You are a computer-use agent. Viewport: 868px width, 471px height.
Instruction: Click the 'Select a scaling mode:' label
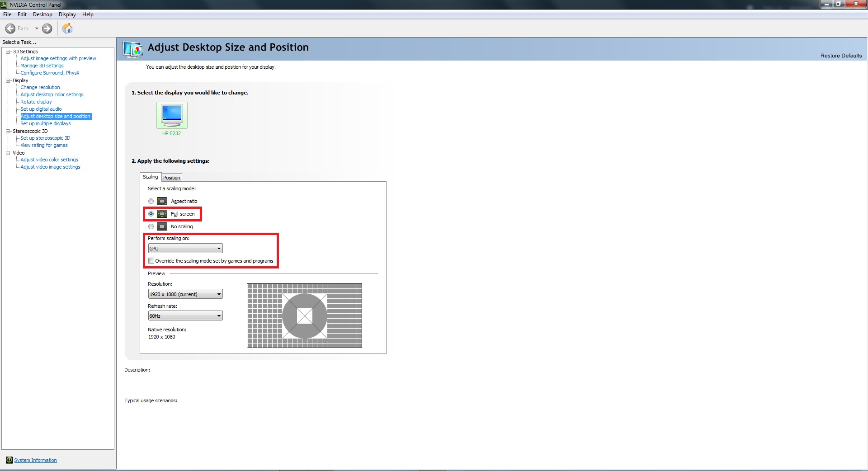[x=172, y=188]
